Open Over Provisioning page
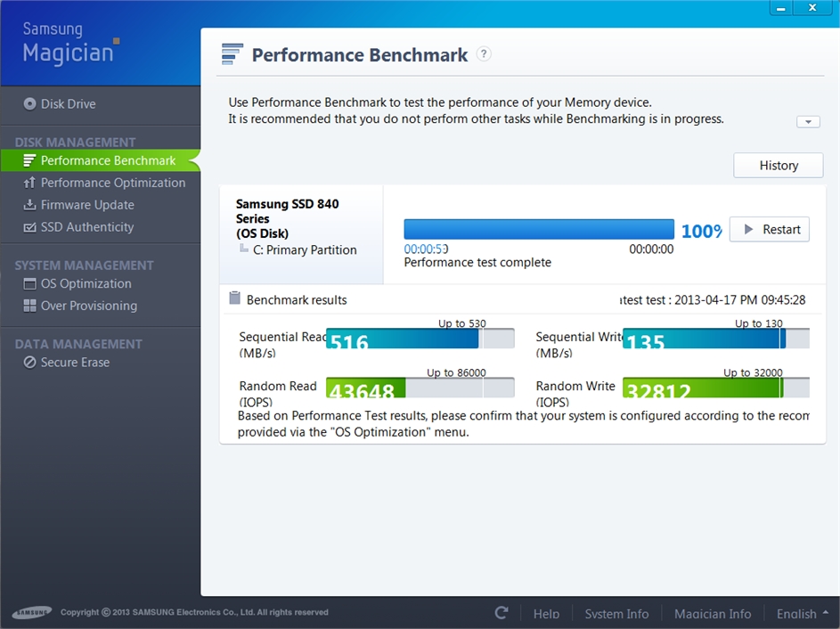The image size is (840, 629). (x=80, y=306)
